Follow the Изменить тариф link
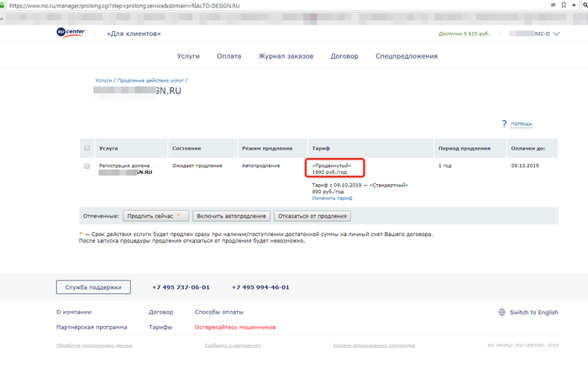This screenshot has width=588, height=368. coord(332,198)
